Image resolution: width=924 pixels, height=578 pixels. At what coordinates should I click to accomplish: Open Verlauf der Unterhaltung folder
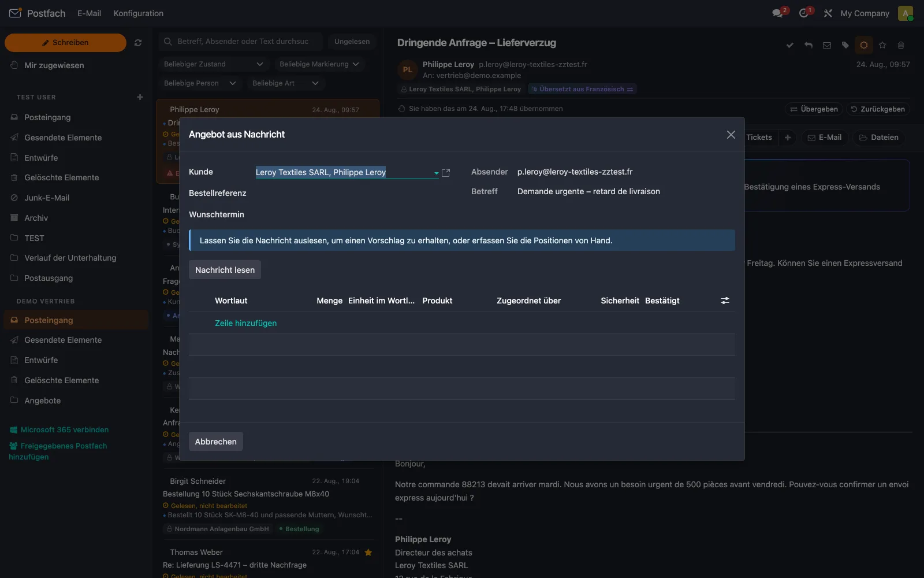pyautogui.click(x=70, y=258)
